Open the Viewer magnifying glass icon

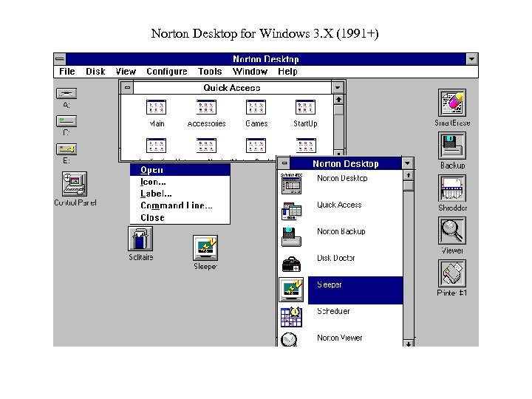(x=452, y=231)
